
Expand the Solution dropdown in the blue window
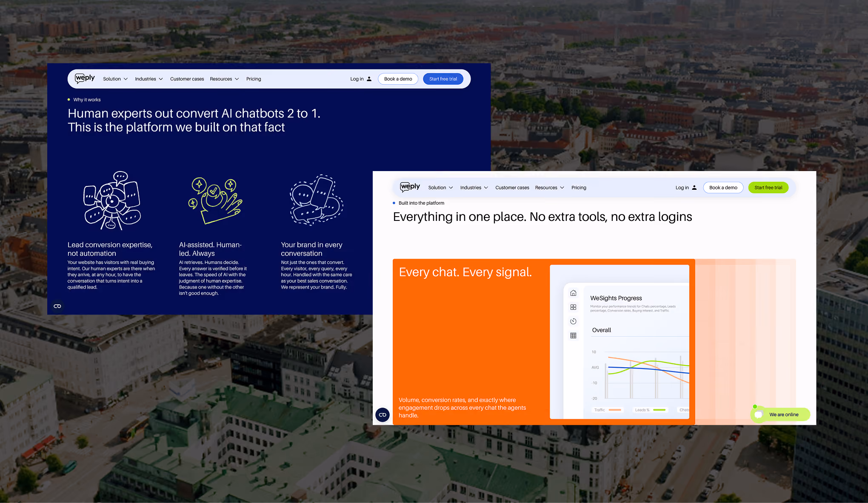click(x=115, y=79)
